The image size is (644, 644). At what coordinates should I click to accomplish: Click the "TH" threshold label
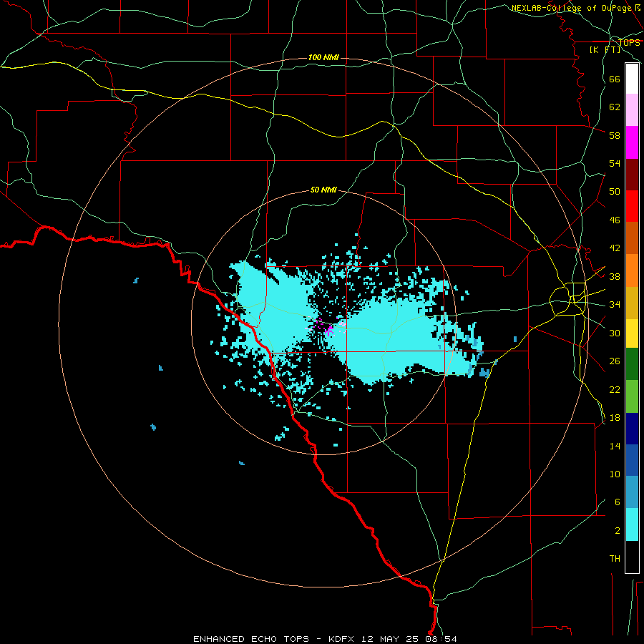(x=615, y=559)
